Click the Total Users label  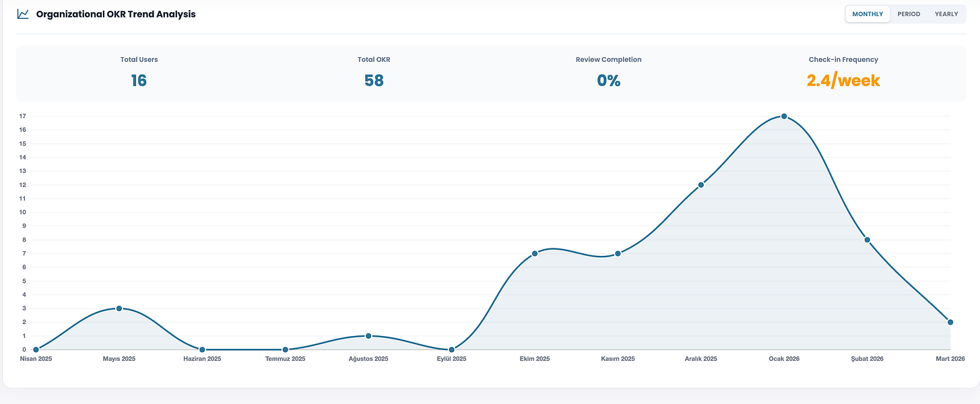click(139, 60)
